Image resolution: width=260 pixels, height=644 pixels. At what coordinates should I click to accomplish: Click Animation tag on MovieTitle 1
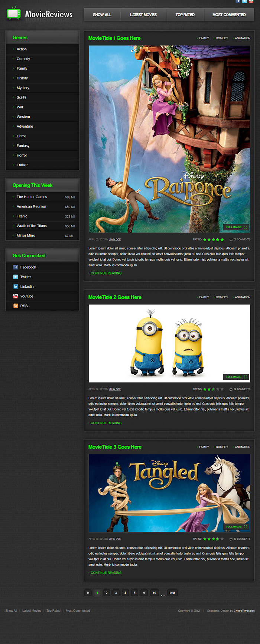(x=243, y=38)
